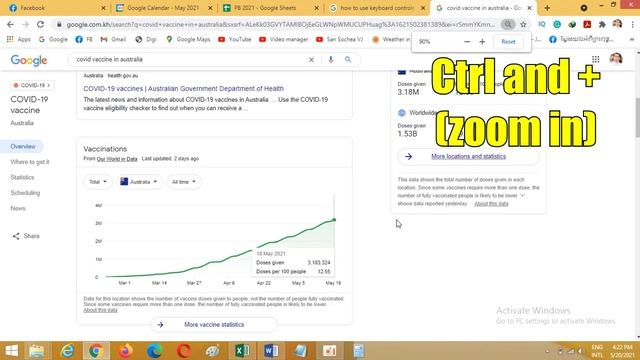The height and width of the screenshot is (360, 640).
Task: Open the YouTube bookmark
Action: [235, 39]
